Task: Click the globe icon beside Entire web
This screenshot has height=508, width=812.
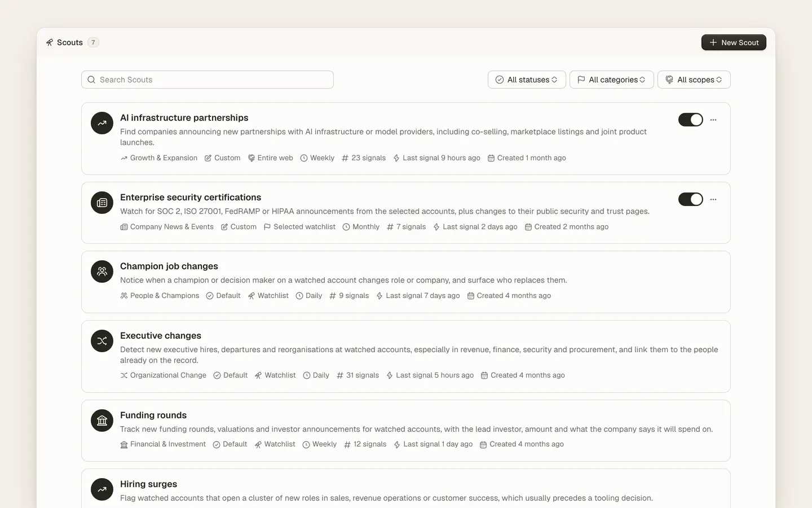Action: (251, 158)
